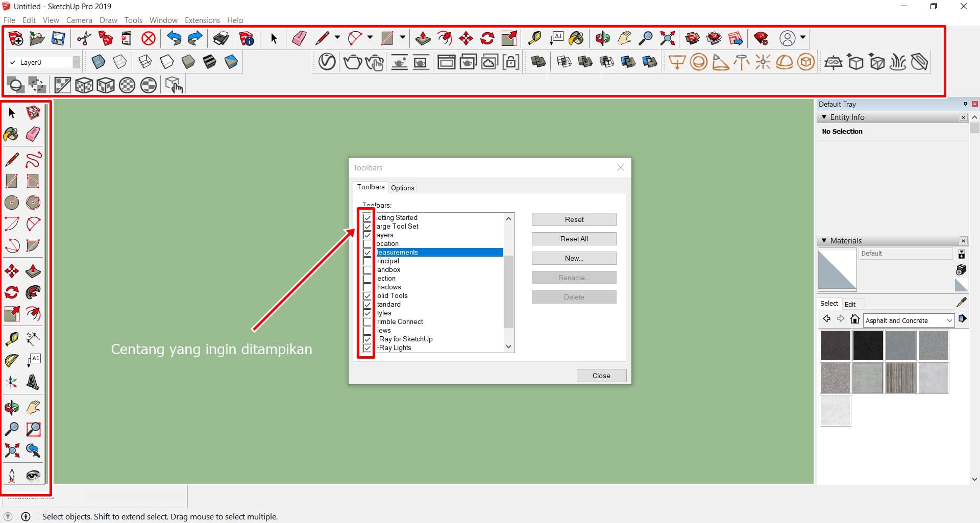Click the Print icon in toolbar
This screenshot has width=980, height=523.
pyautogui.click(x=220, y=38)
